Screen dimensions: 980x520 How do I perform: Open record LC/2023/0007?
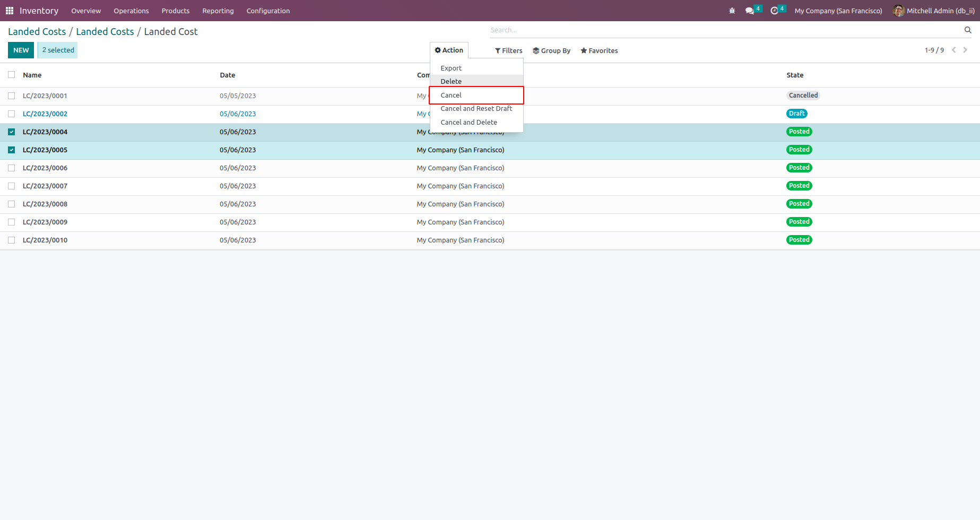click(x=45, y=186)
